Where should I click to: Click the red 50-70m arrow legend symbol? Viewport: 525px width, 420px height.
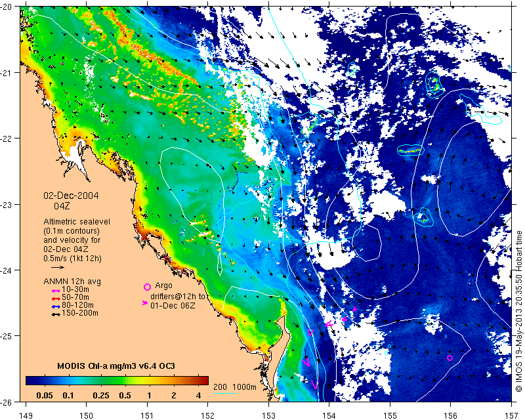pos(56,299)
